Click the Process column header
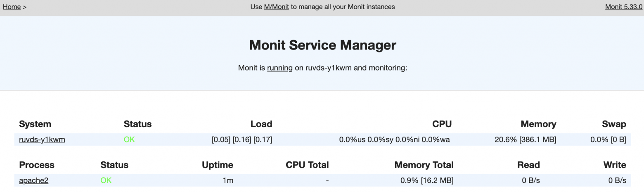The height and width of the screenshot is (192, 644). click(37, 165)
